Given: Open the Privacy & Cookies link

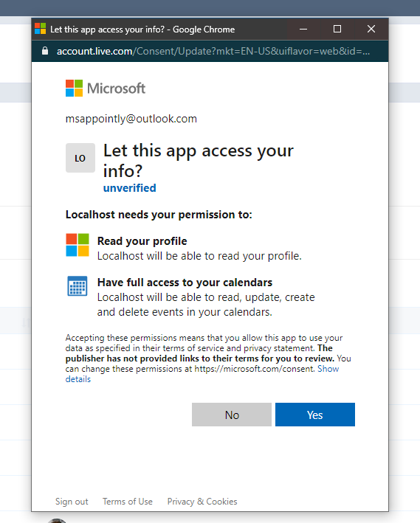Looking at the screenshot, I should coord(202,502).
